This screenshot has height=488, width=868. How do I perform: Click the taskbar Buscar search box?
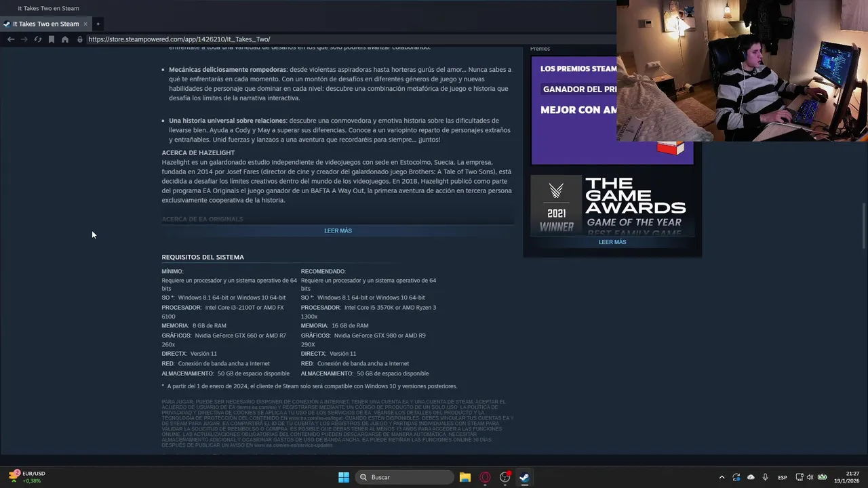(x=404, y=477)
